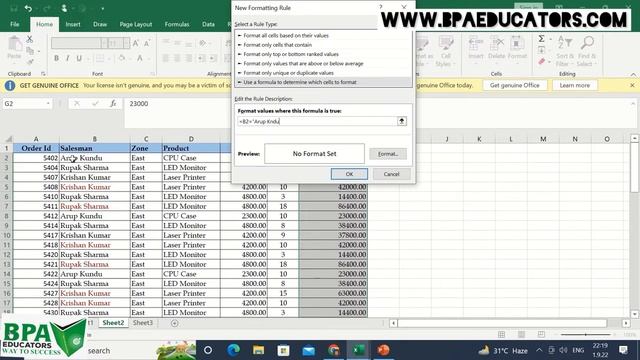
Task: Click the Fill Color bucket swatch
Action: pos(122,58)
